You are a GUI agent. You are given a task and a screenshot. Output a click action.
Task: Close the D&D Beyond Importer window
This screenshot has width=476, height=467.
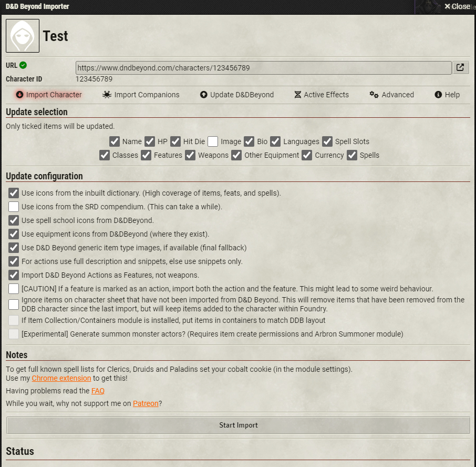(x=457, y=6)
